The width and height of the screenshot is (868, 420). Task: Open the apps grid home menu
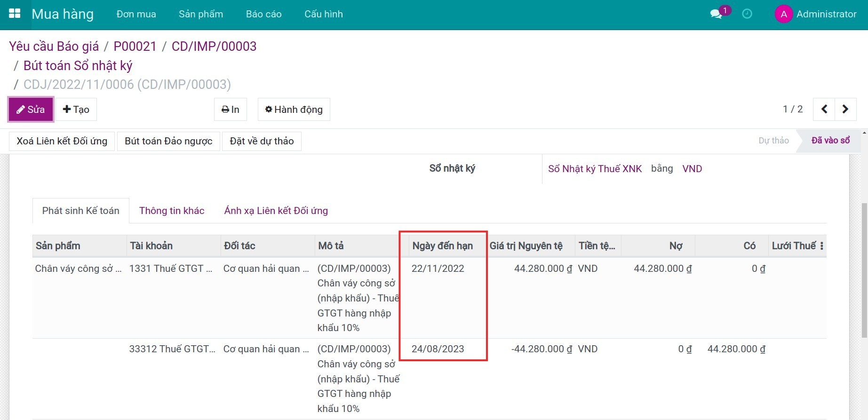click(x=15, y=14)
